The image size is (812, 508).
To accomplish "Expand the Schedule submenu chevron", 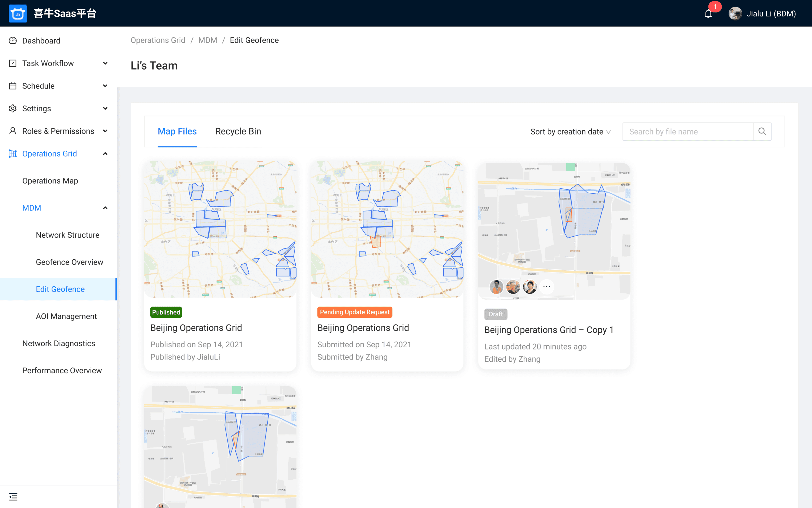I will pos(105,86).
